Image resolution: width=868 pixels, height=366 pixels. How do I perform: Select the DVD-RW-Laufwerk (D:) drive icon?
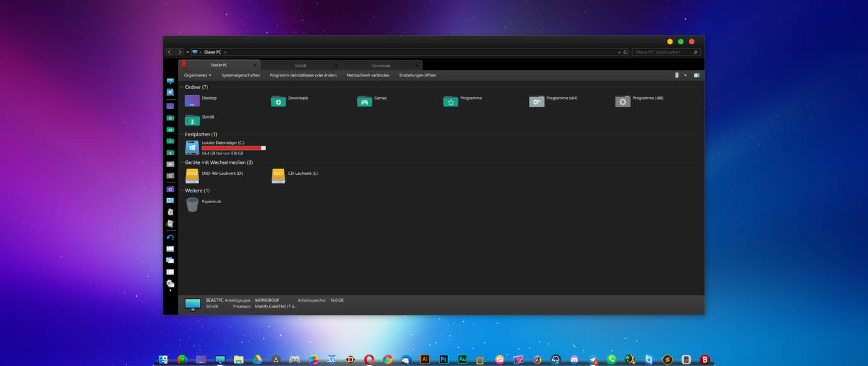point(192,176)
